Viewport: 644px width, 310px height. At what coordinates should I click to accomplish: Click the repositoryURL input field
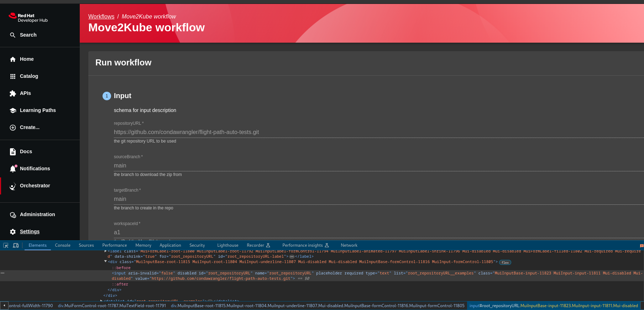(379, 132)
